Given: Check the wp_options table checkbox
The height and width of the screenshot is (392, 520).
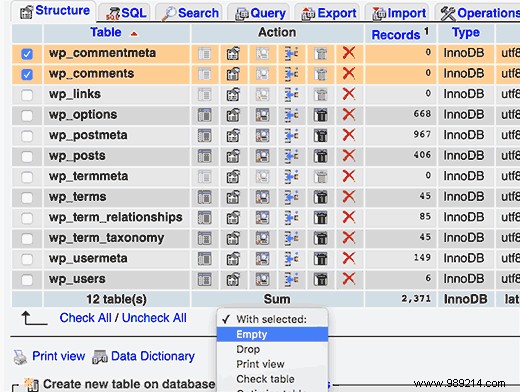Looking at the screenshot, I should click(x=27, y=116).
